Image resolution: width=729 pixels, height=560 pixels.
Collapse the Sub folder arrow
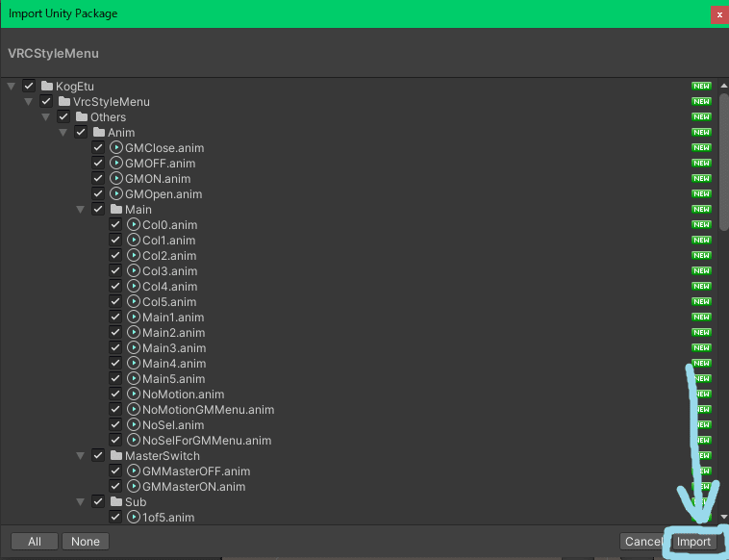tap(81, 502)
